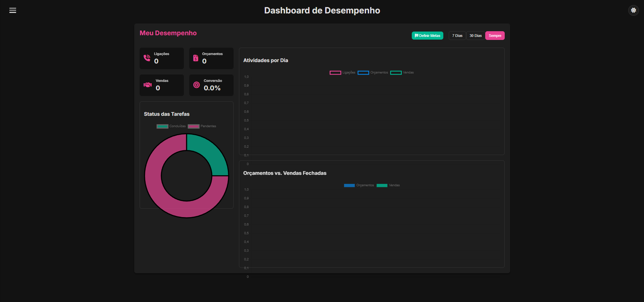Toggle Concluídas in Status das Tarefas legend
The height and width of the screenshot is (302, 644).
pyautogui.click(x=171, y=126)
